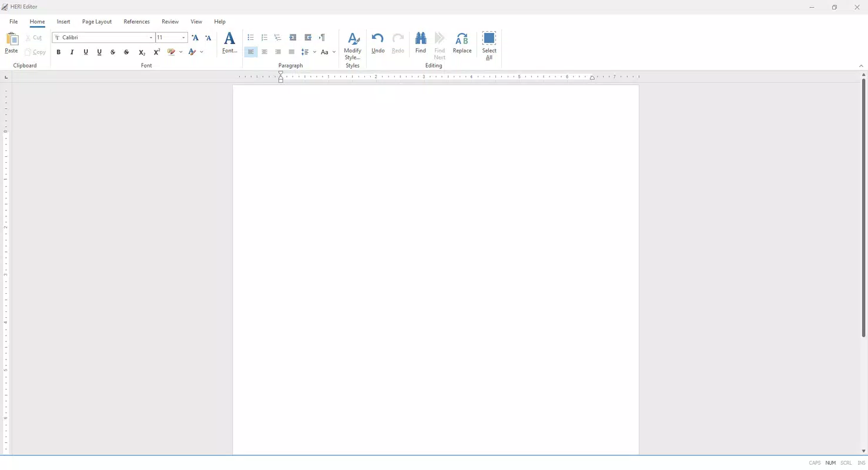Open the font size 11 dropdown

183,38
